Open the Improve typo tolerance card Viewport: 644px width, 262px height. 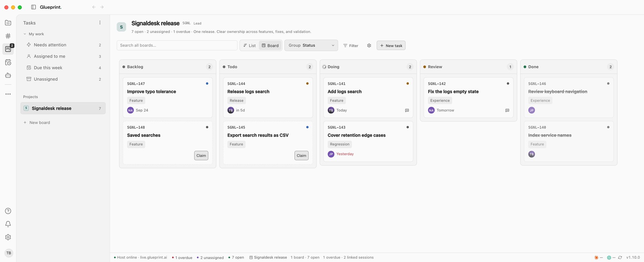tap(168, 97)
